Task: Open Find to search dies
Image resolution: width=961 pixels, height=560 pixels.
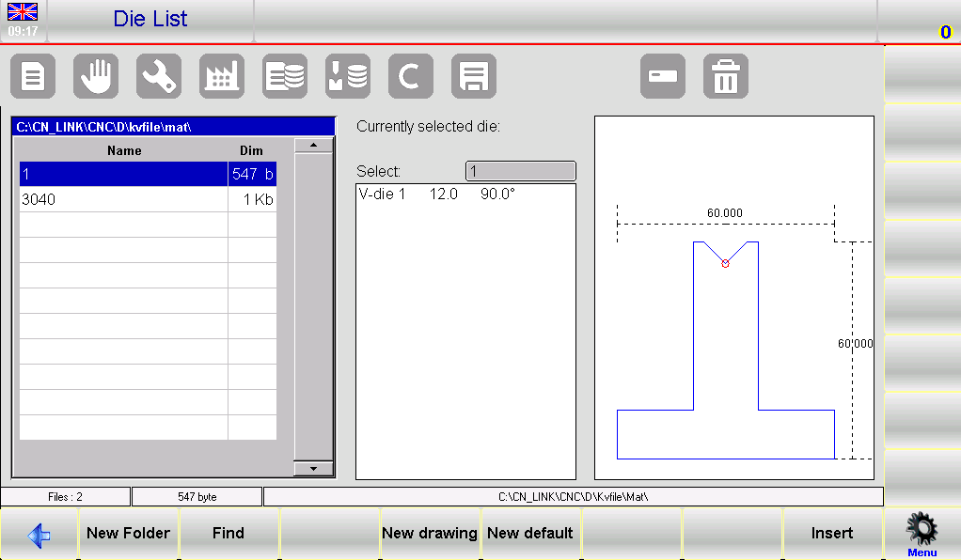Action: click(x=229, y=533)
